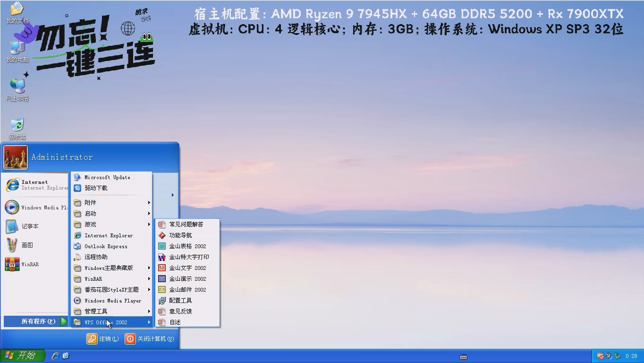The height and width of the screenshot is (363, 644).
Task: Launch 金山邮件 2002 mail app
Action: [x=187, y=290]
